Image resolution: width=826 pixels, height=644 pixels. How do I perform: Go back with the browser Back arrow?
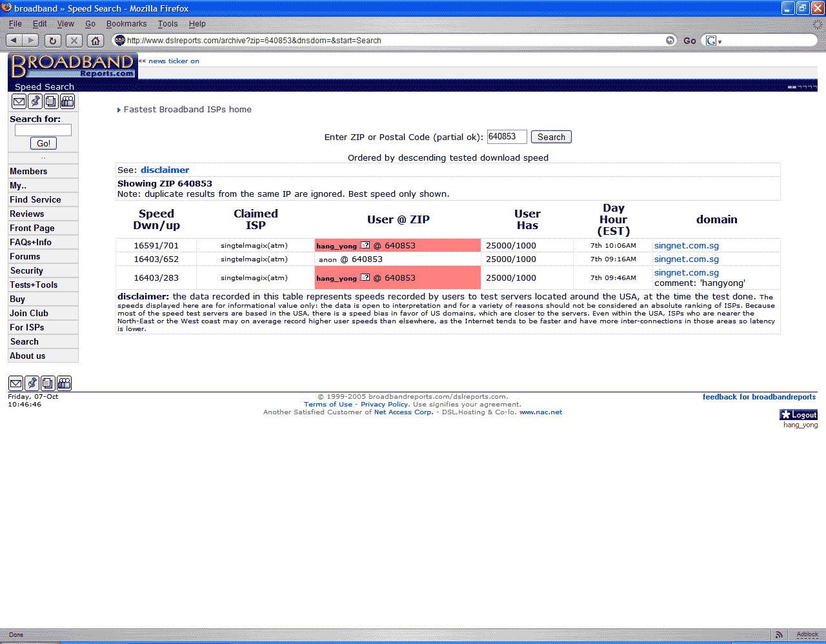(x=14, y=40)
